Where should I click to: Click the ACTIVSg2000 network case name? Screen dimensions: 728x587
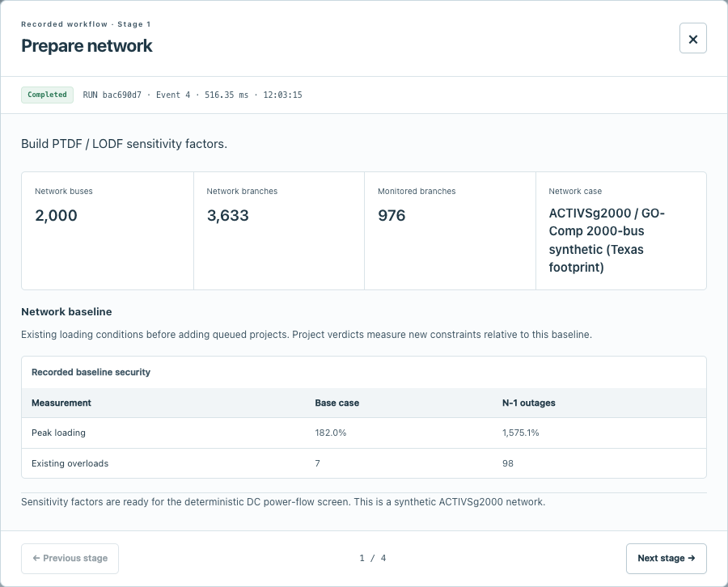[x=607, y=240]
